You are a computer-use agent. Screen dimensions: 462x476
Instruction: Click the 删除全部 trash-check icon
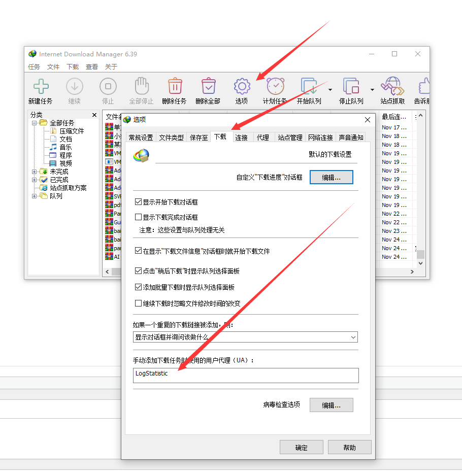click(x=208, y=86)
